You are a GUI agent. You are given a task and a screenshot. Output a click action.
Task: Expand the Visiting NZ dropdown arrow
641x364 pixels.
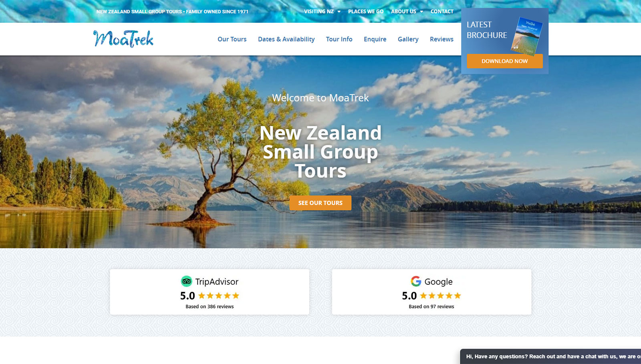339,12
